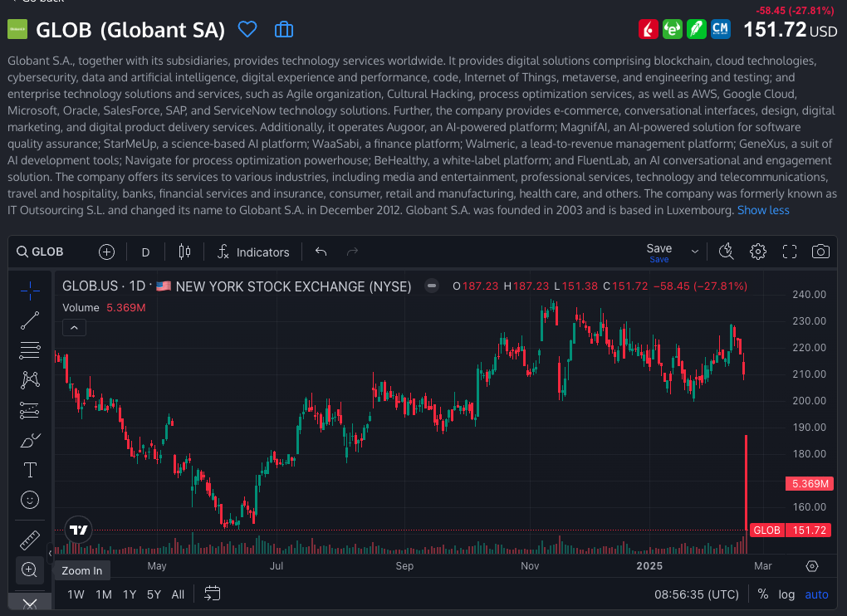This screenshot has width=847, height=616.
Task: Click the 5.369M volume axis label
Action: [x=809, y=484]
